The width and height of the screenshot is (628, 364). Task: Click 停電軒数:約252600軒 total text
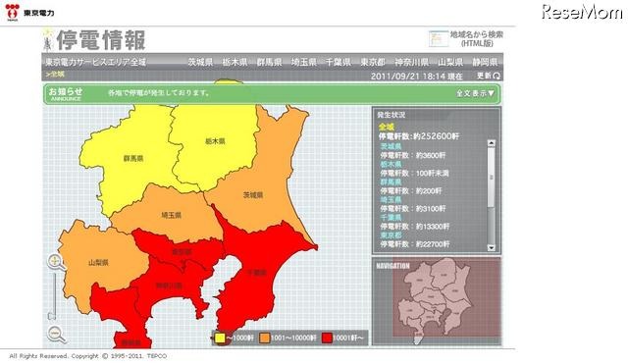pos(419,136)
